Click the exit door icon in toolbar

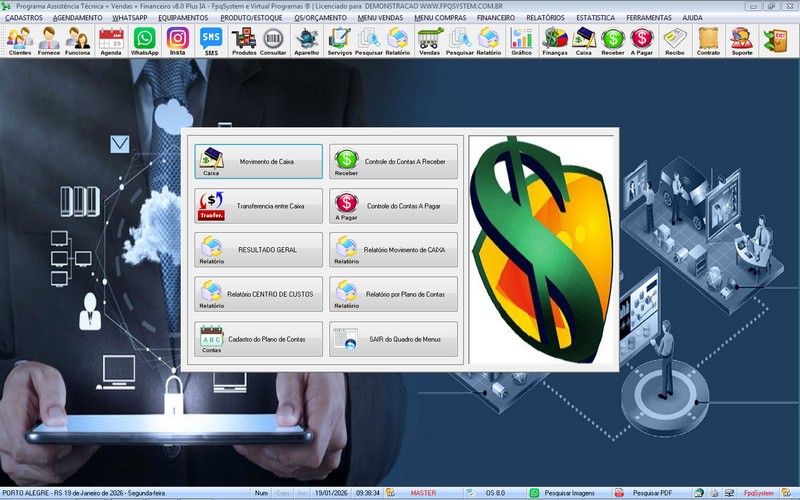(x=776, y=41)
